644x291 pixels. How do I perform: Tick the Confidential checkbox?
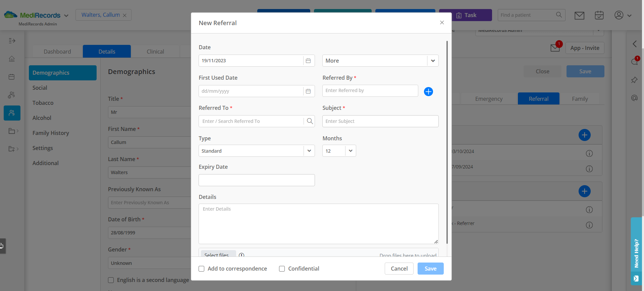point(282,269)
